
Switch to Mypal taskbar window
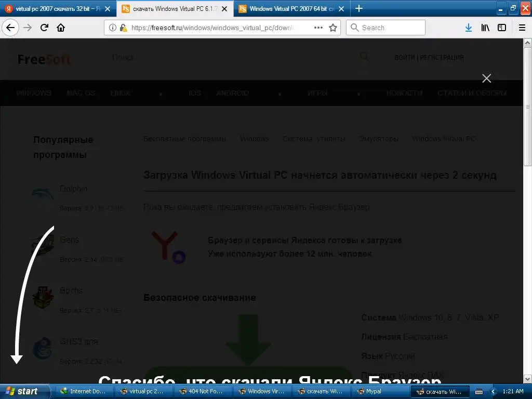380,391
